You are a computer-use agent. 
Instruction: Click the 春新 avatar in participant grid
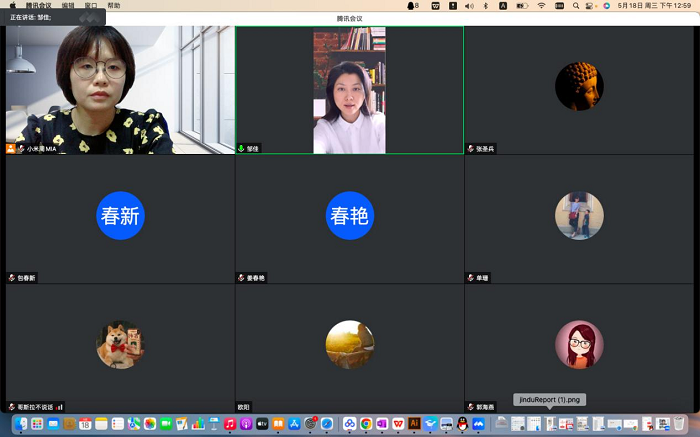tap(120, 216)
